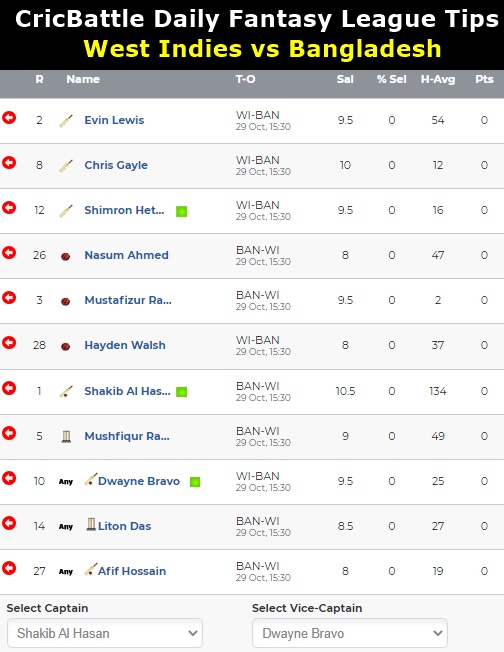
Task: Click ball icon beside Mustafizur Rahman
Action: coord(66,301)
